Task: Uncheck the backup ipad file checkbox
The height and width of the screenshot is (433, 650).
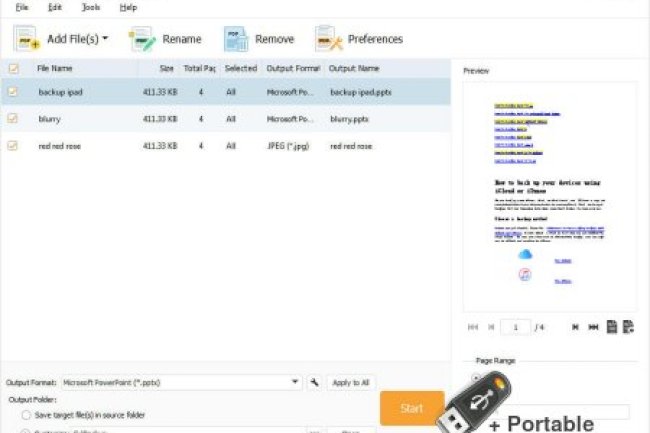Action: point(13,92)
